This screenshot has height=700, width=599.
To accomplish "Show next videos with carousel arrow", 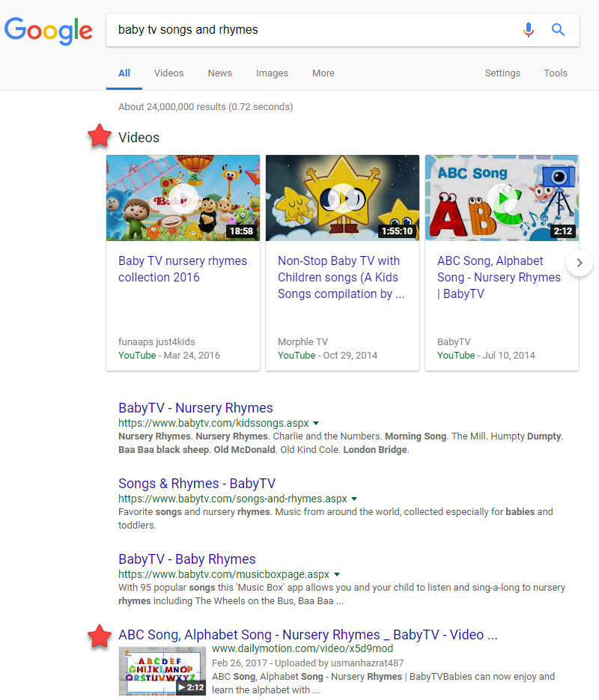I will (580, 263).
